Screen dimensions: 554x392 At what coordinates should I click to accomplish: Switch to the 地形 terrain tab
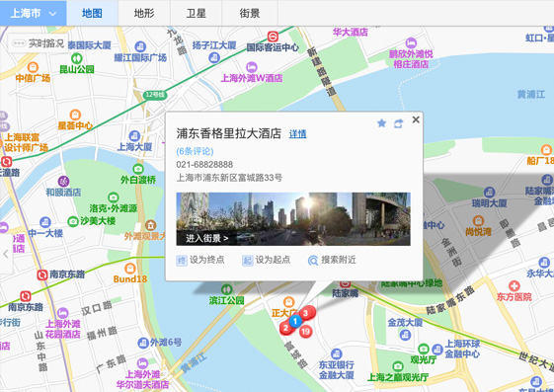pos(144,13)
